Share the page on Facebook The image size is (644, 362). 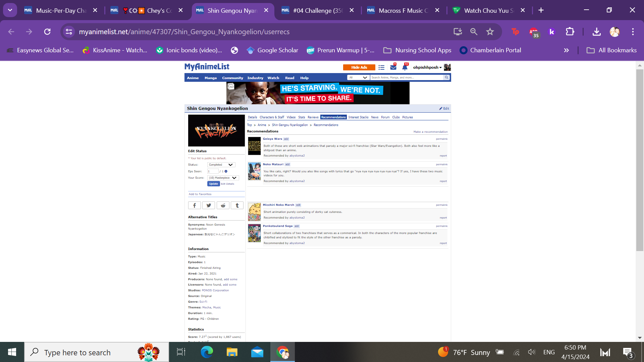coord(194,205)
